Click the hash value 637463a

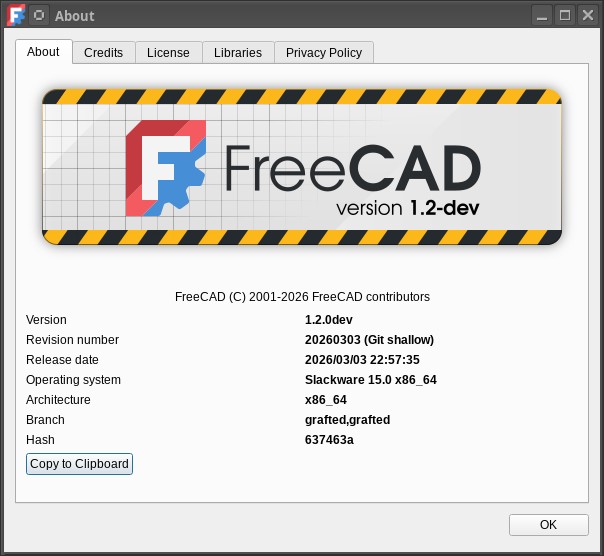coord(329,440)
